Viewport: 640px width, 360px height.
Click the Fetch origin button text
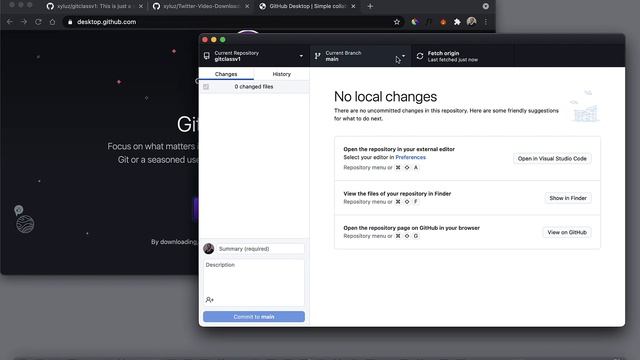tap(443, 53)
